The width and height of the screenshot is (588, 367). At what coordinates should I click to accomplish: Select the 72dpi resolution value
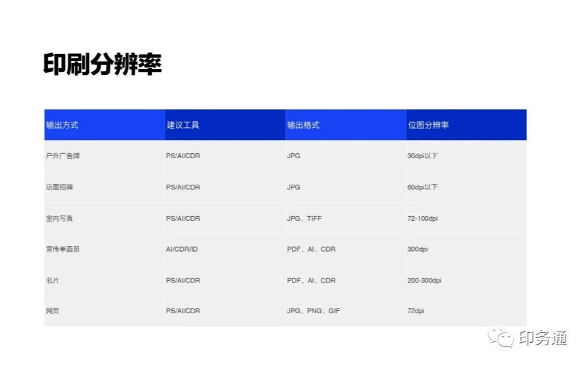click(416, 311)
